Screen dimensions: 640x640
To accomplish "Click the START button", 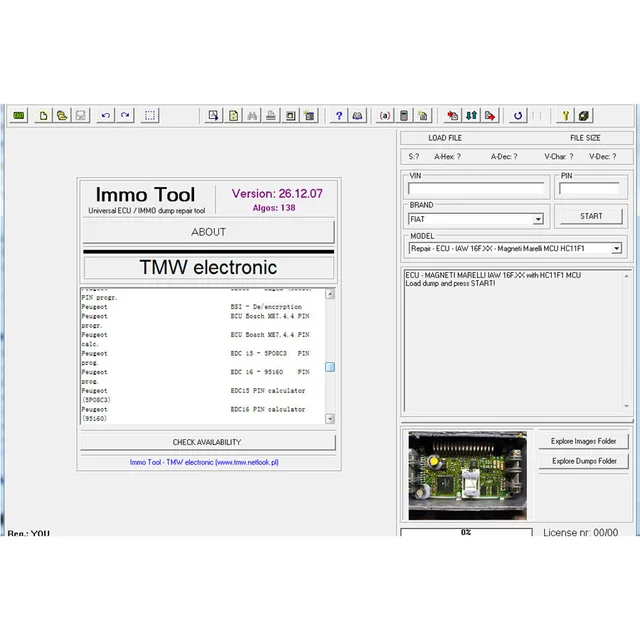I will [591, 216].
